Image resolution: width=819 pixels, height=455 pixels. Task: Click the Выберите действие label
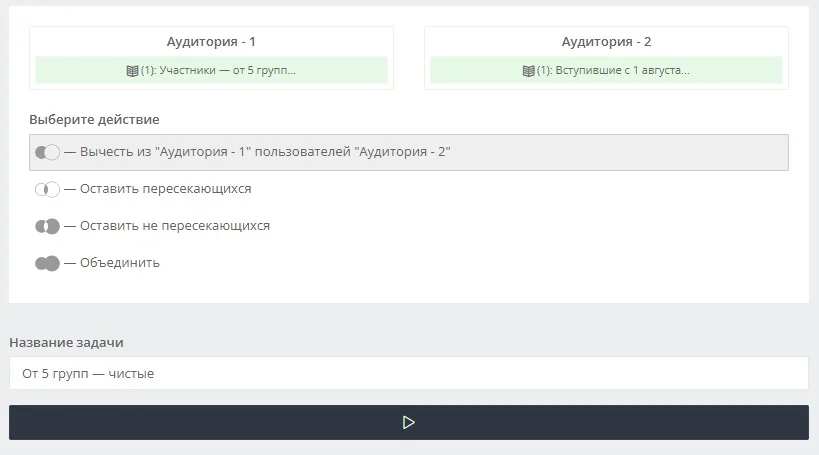click(x=94, y=120)
